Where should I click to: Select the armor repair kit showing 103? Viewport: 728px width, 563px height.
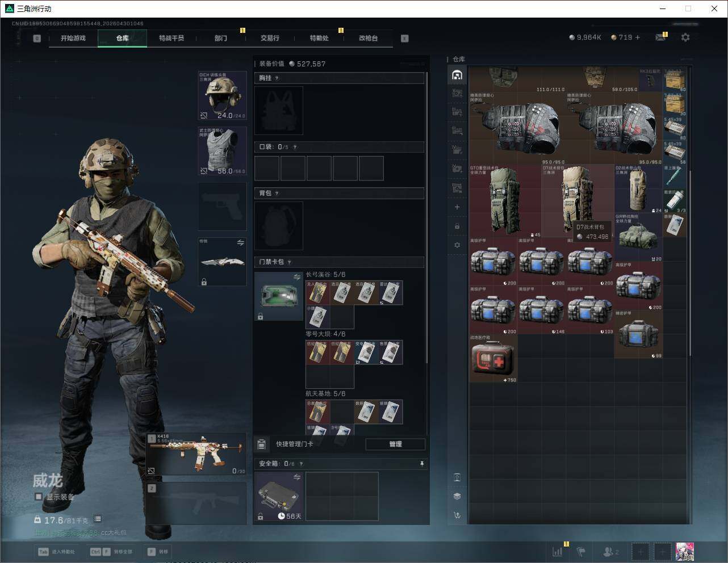coord(590,310)
